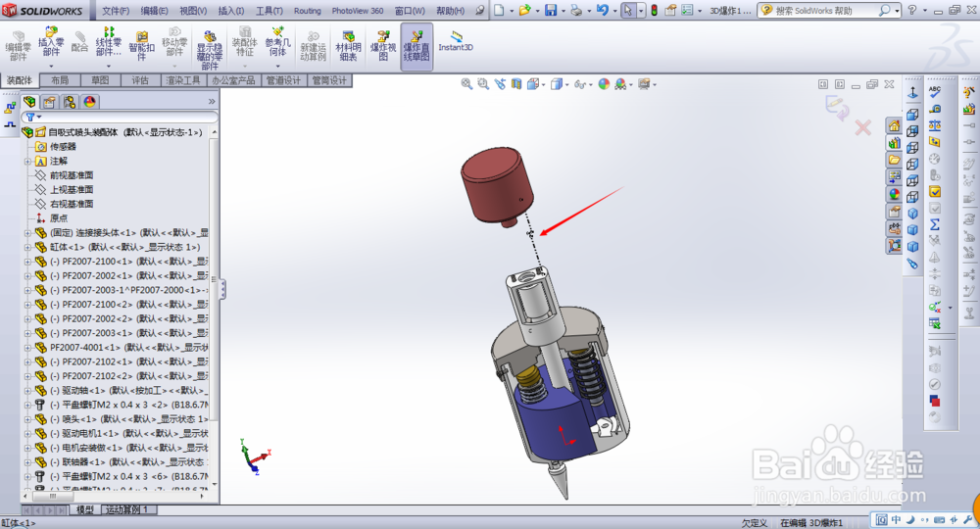Open the help question mark button
The height and width of the screenshot is (529, 980).
click(x=911, y=11)
